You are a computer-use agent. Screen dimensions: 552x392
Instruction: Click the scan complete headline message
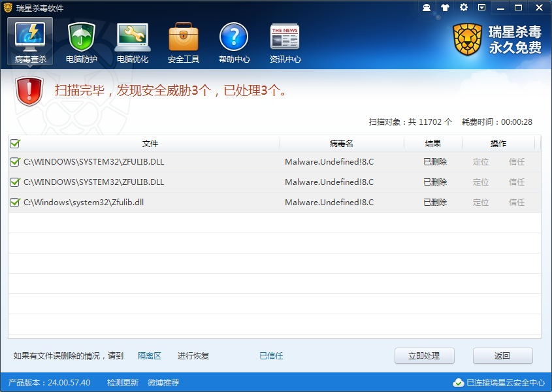[x=171, y=91]
